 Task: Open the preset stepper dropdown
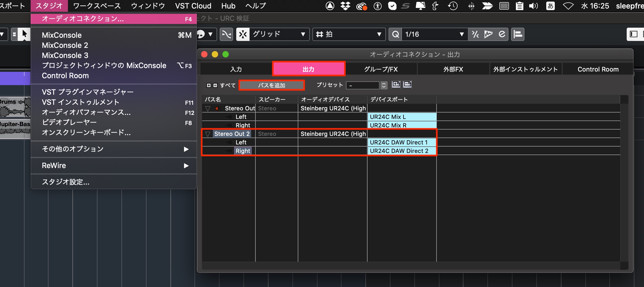[384, 85]
